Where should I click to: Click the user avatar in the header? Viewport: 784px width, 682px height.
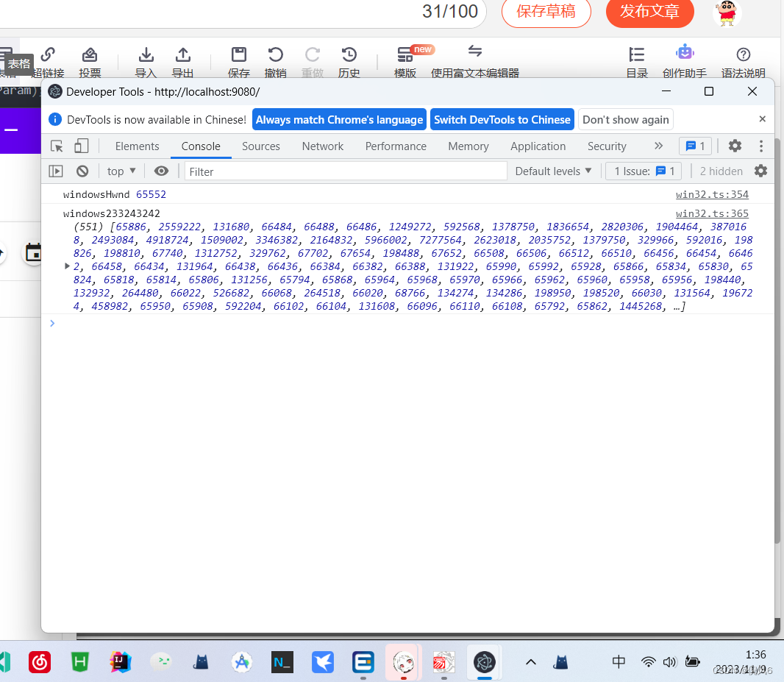(x=727, y=13)
